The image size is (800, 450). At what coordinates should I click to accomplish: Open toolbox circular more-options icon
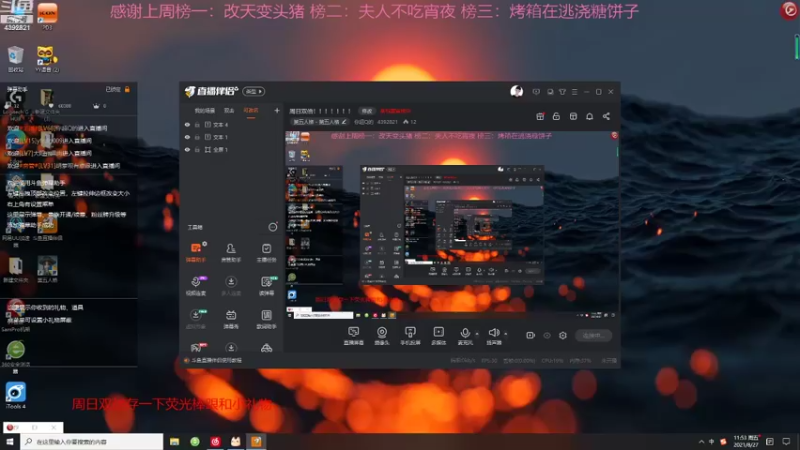coord(273,227)
